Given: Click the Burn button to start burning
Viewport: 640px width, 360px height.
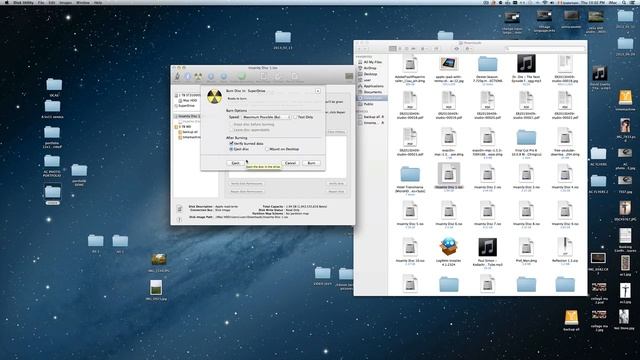Looking at the screenshot, I should [311, 163].
